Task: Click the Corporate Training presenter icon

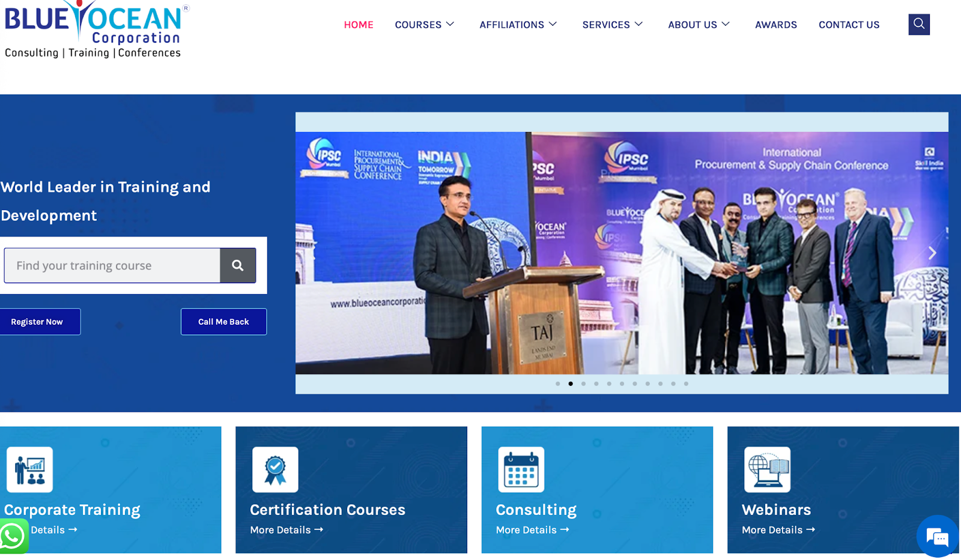Action: click(x=30, y=469)
